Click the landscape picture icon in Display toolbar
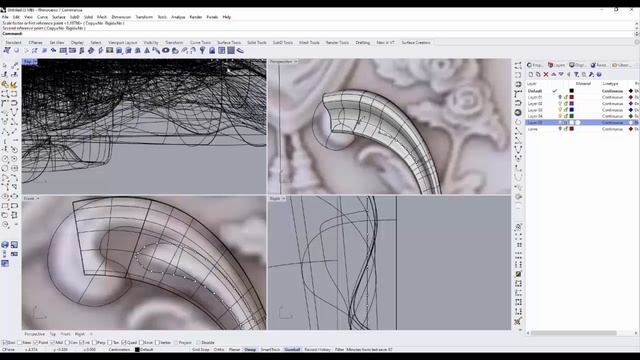The image size is (640, 360). coord(109,51)
